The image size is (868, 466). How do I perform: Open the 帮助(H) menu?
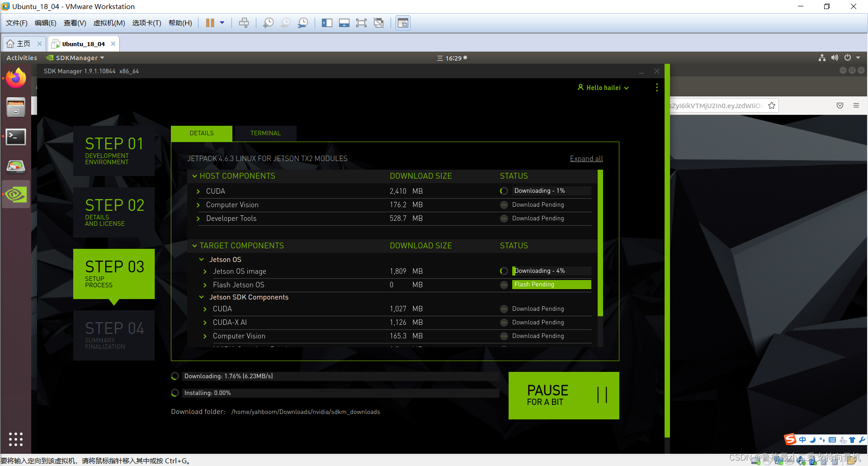click(x=180, y=23)
